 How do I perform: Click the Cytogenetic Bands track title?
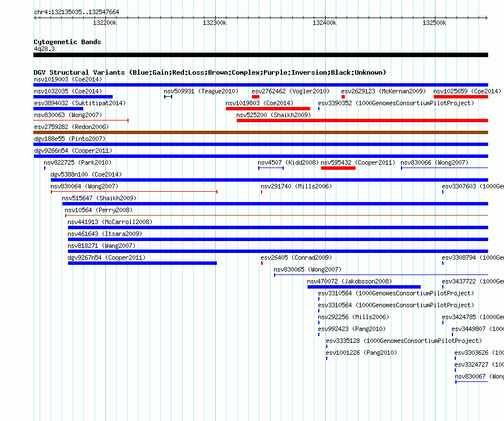coord(67,42)
